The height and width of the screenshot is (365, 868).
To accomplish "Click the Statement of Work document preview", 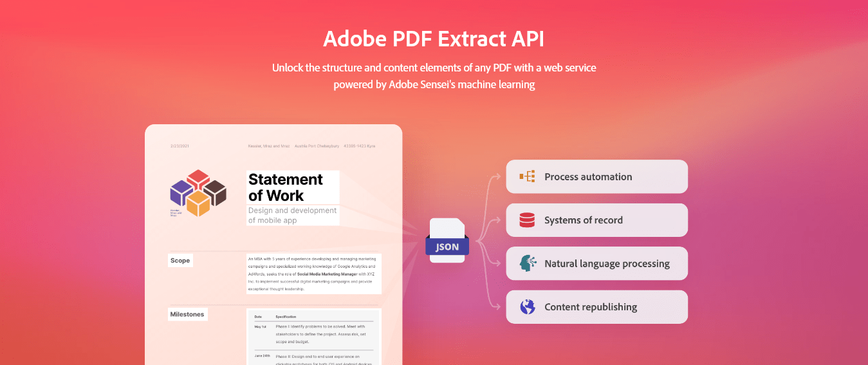I will (x=273, y=245).
